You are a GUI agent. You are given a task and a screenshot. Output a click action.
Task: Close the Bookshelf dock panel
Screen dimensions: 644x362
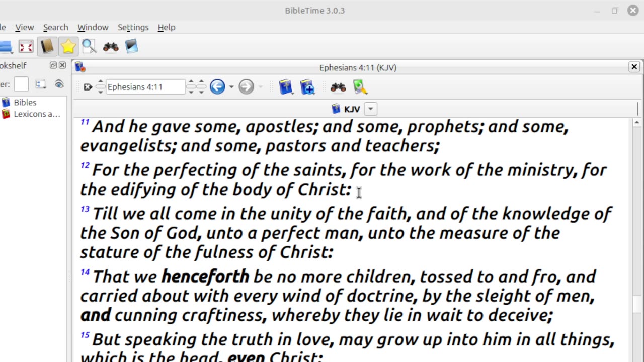click(62, 65)
